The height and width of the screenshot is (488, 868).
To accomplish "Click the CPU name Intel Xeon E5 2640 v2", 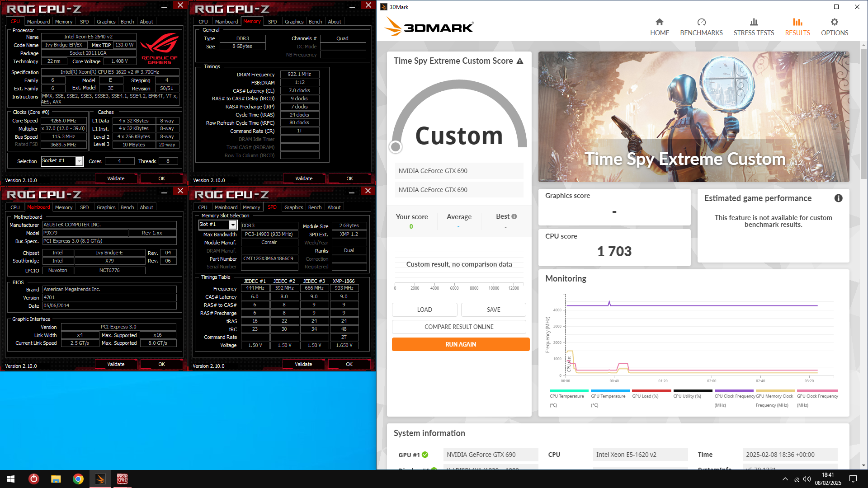I will [x=88, y=37].
